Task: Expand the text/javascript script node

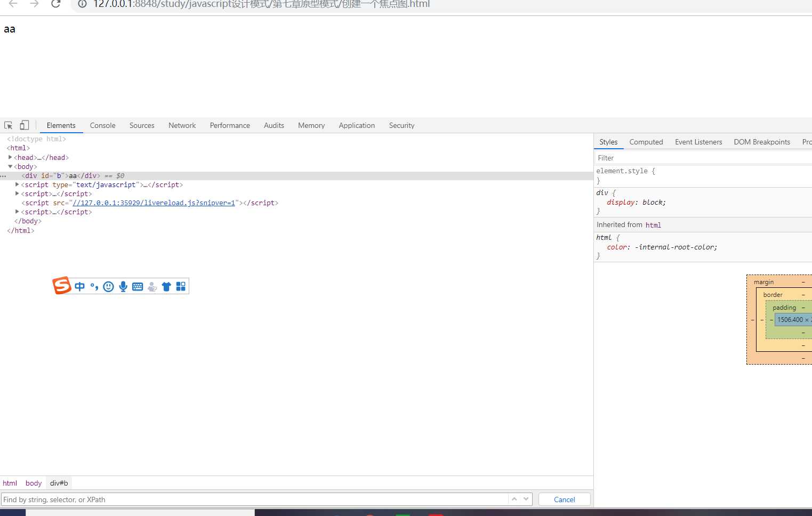Action: tap(17, 184)
